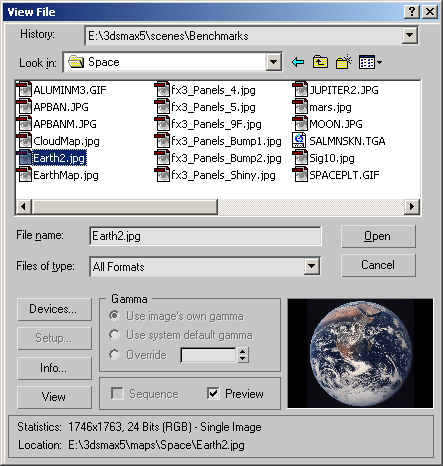Image resolution: width=443 pixels, height=466 pixels.
Task: Enable the Sequence checkbox
Action: [117, 394]
